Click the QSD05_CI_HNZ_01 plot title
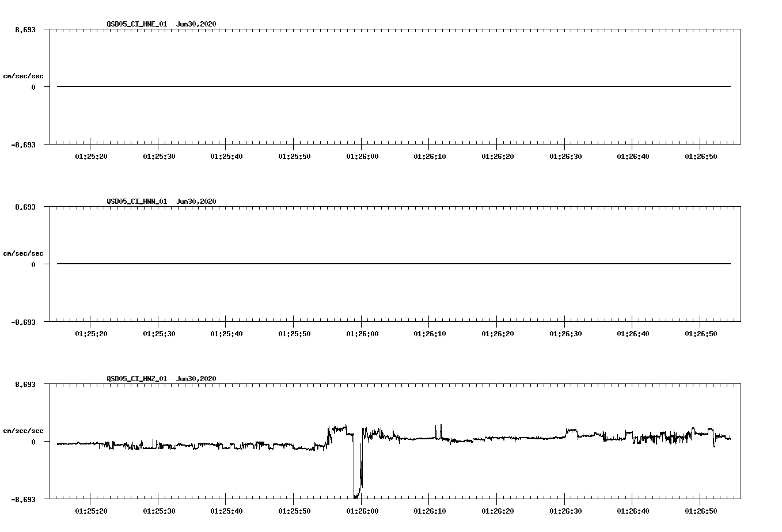Image resolution: width=782 pixels, height=532 pixels. (x=161, y=379)
